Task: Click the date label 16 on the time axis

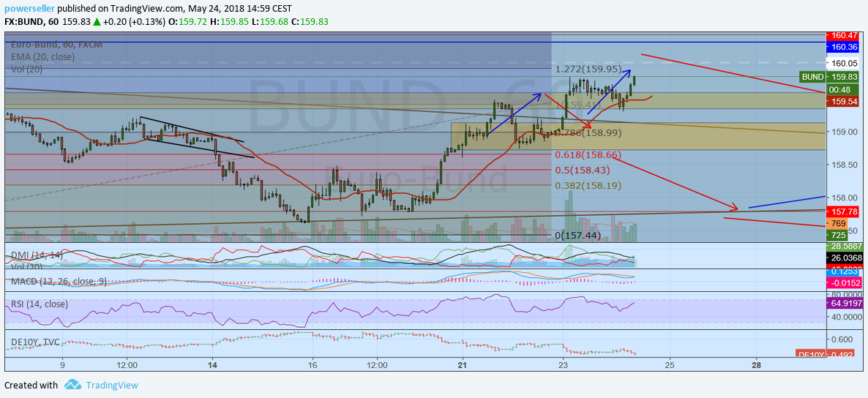Action: pyautogui.click(x=313, y=365)
